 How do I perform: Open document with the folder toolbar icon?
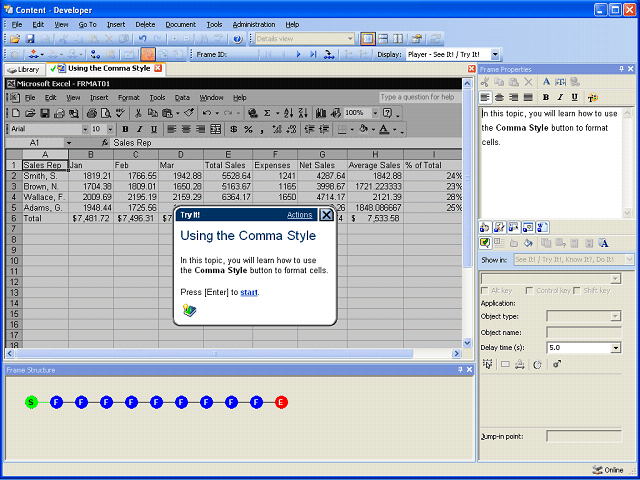click(x=15, y=39)
